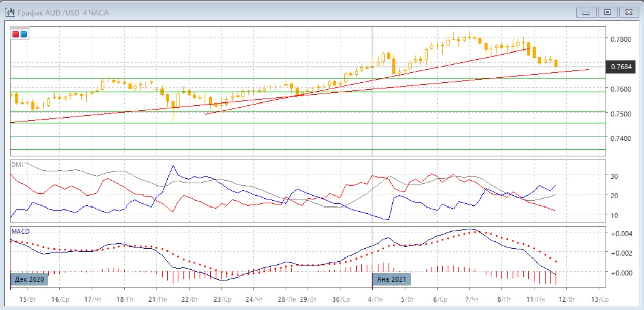The width and height of the screenshot is (644, 310).
Task: Click the Янв 2021 month marker
Action: click(392, 279)
